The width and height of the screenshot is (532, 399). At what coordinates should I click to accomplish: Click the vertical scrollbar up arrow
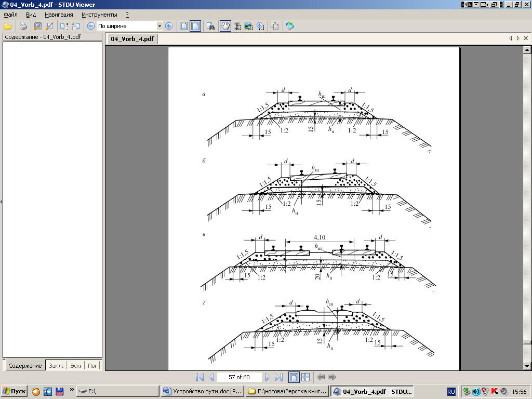527,50
